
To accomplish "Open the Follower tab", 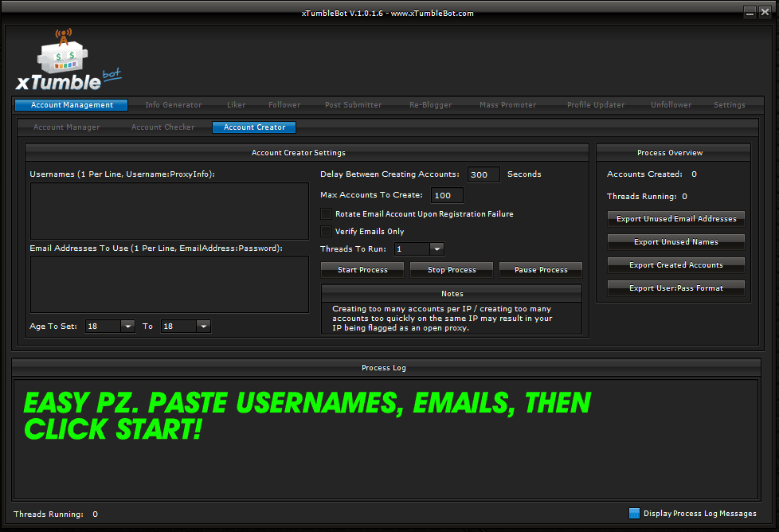I will [284, 105].
